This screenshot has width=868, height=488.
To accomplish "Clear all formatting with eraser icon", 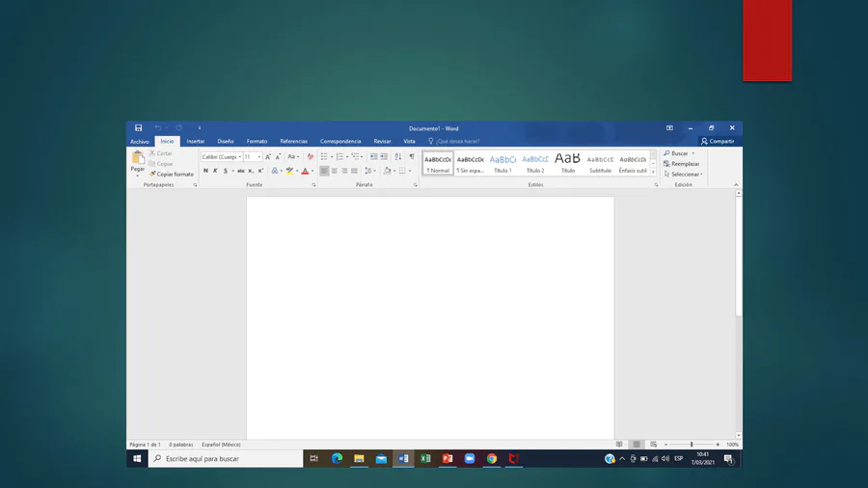I will pyautogui.click(x=310, y=156).
